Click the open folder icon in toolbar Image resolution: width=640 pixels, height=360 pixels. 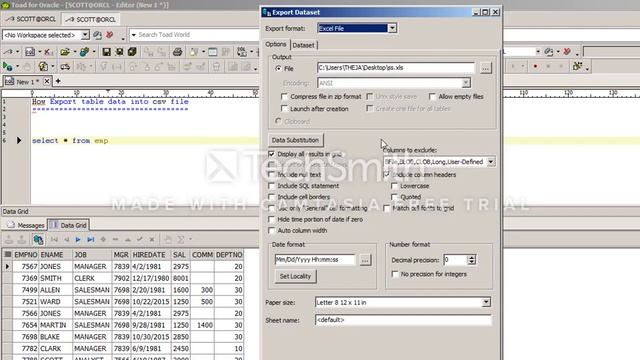click(x=64, y=52)
